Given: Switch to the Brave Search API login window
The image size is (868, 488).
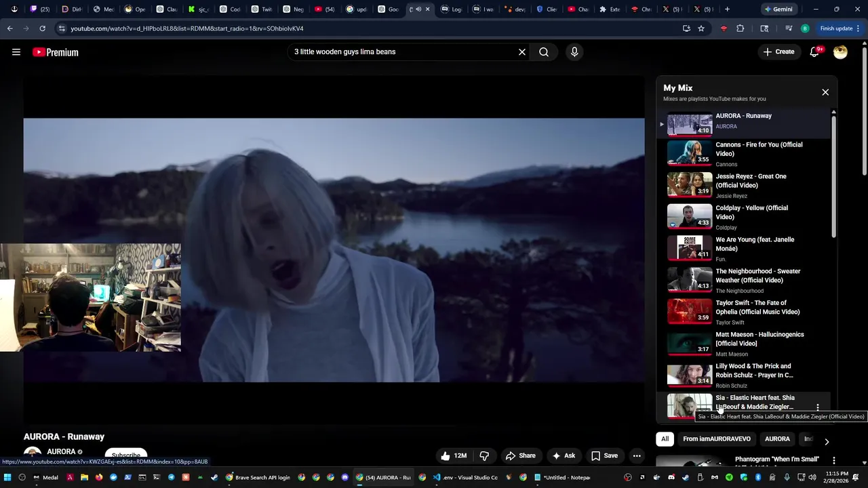Looking at the screenshot, I should pos(257,477).
